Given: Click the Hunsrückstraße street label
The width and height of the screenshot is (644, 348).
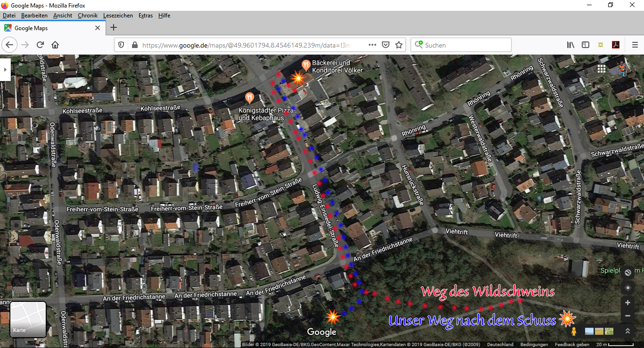Looking at the screenshot, I should pos(412,184).
